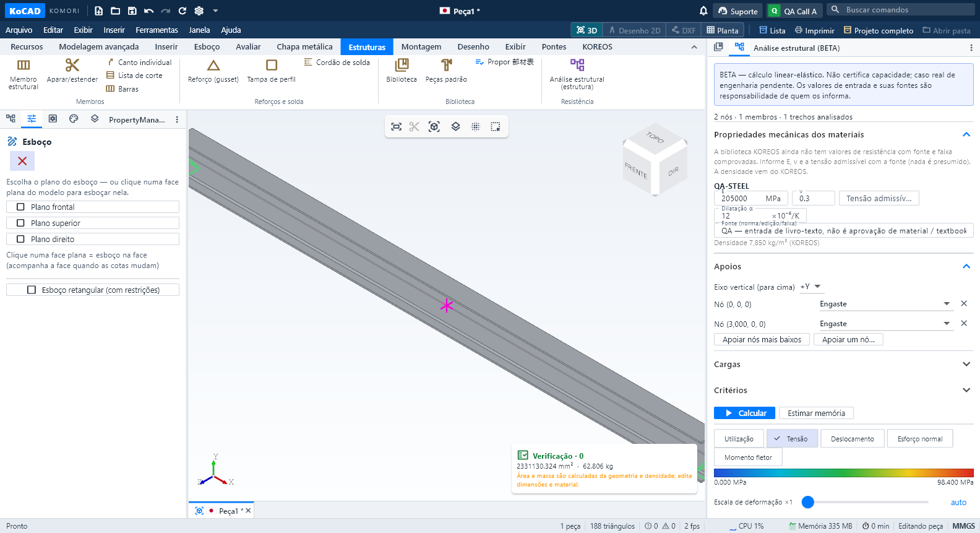Viewport: 980px width, 533px height.
Task: Click the viewport layers display icon
Action: pos(455,127)
